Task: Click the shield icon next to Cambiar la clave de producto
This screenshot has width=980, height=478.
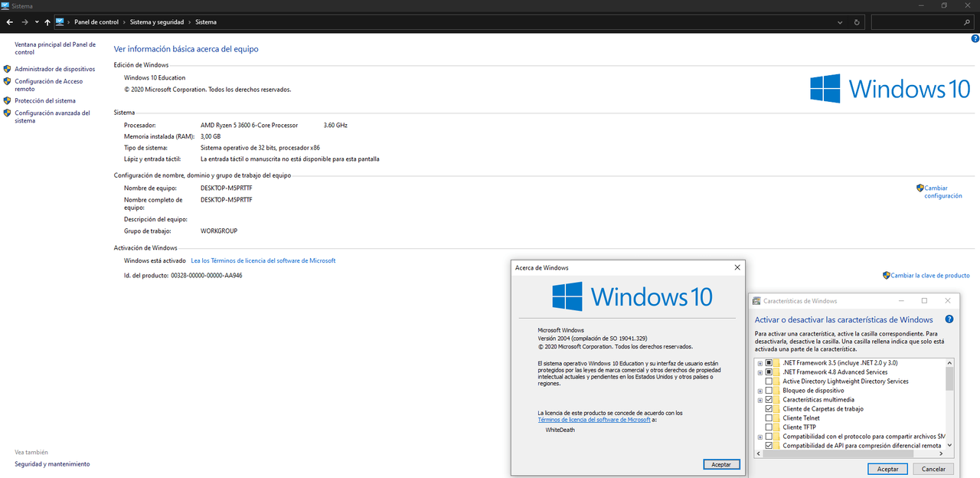Action: pyautogui.click(x=887, y=275)
